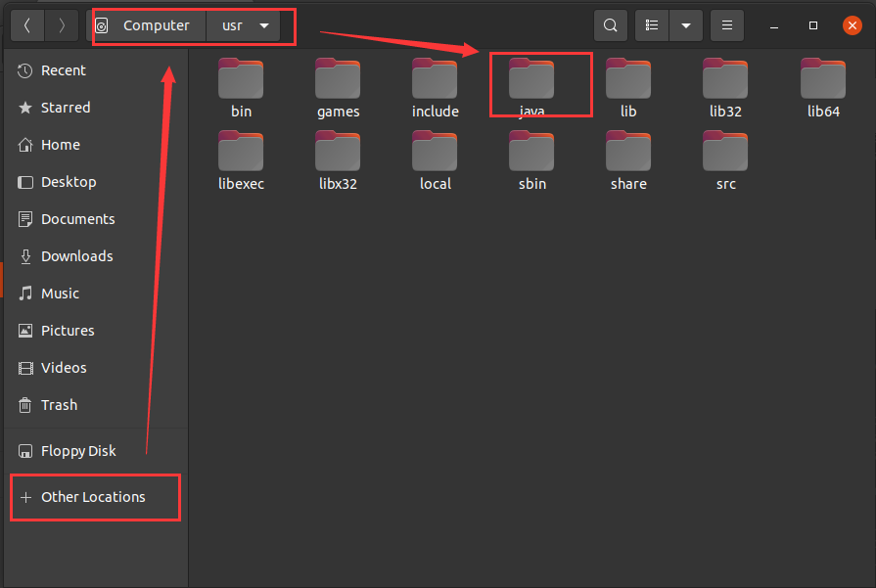Open Documents in the sidebar

96,219
